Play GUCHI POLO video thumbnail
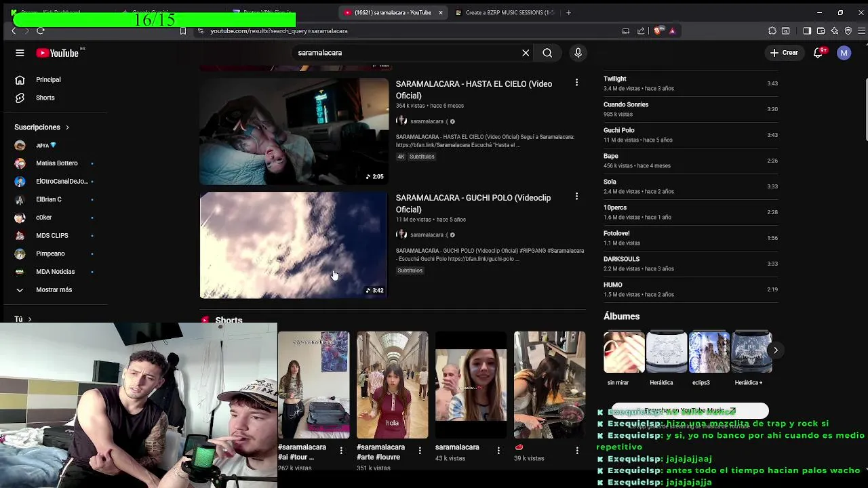The image size is (868, 488). pos(294,245)
